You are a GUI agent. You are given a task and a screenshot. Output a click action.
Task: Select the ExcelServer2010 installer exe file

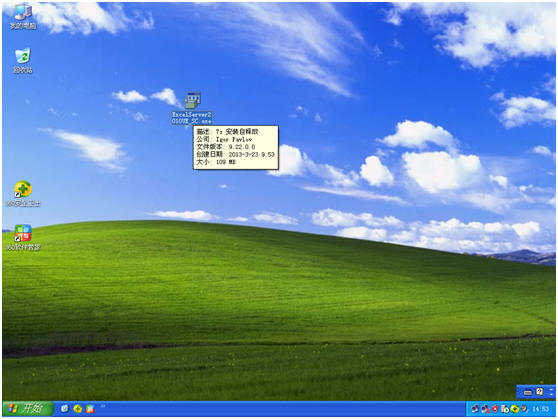coord(192,109)
